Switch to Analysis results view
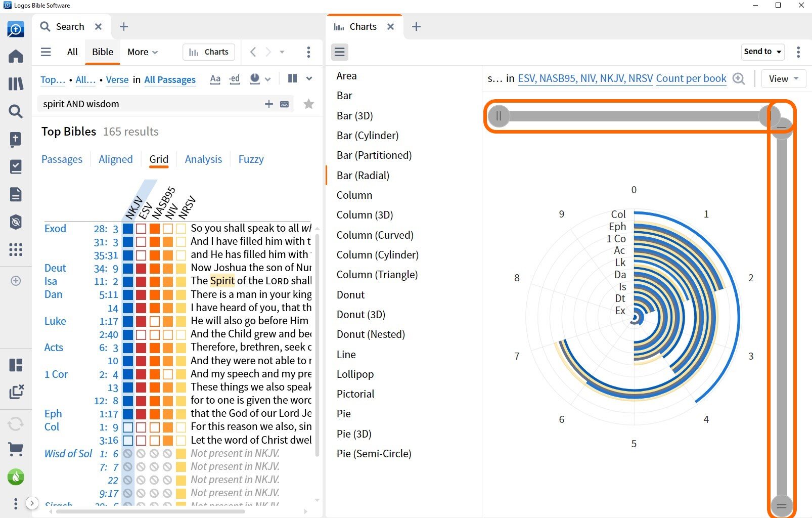This screenshot has height=518, width=812. tap(203, 159)
